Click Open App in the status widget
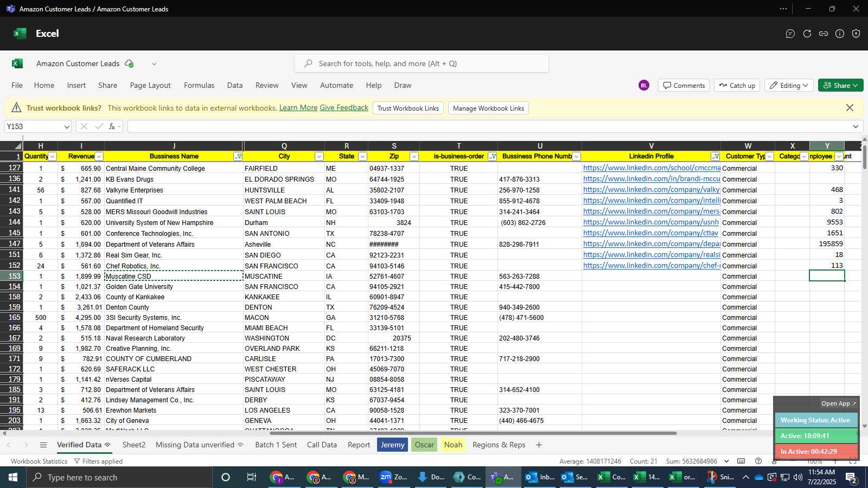Image resolution: width=868 pixels, height=488 pixels. click(838, 403)
